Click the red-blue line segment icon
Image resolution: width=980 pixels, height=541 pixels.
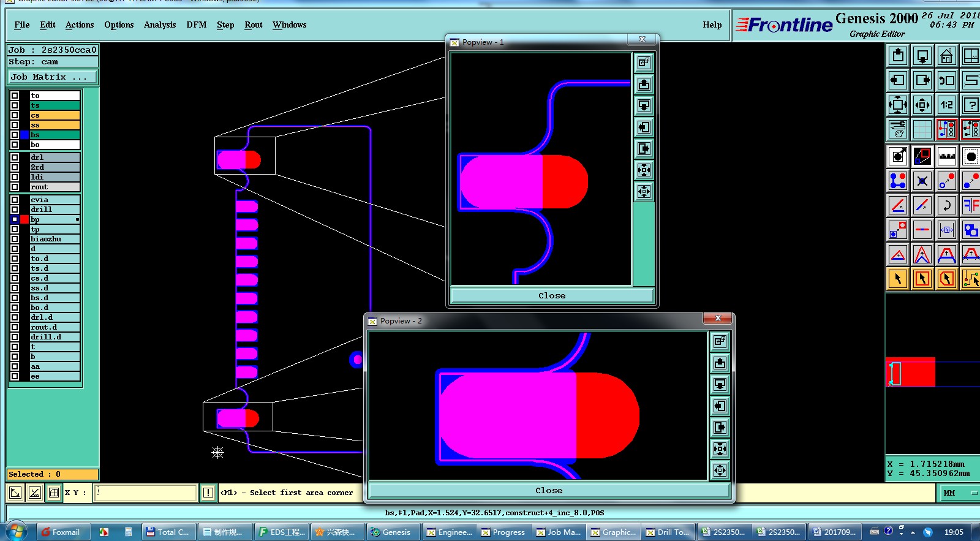[x=922, y=230]
